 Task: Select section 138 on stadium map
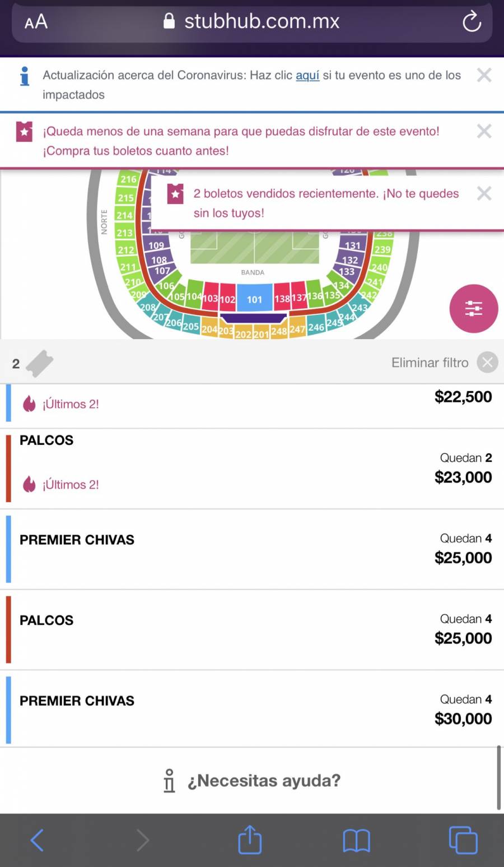click(x=282, y=299)
